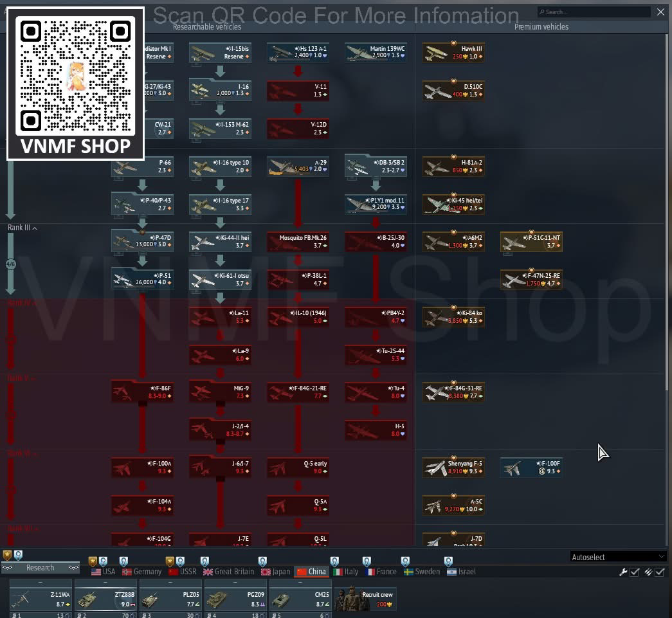Collapse the Rank IV section
Image resolution: width=672 pixels, height=618 pixels.
pos(23,303)
